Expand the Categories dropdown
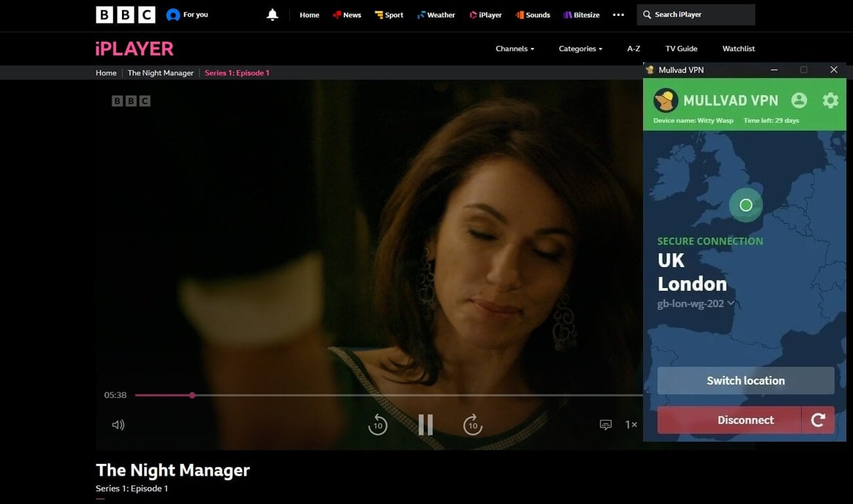Image resolution: width=853 pixels, height=504 pixels. coord(580,49)
